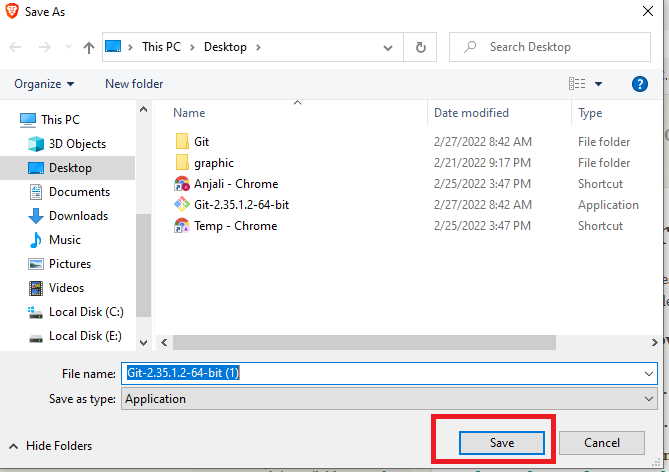Expand the File name dropdown arrow

(649, 374)
